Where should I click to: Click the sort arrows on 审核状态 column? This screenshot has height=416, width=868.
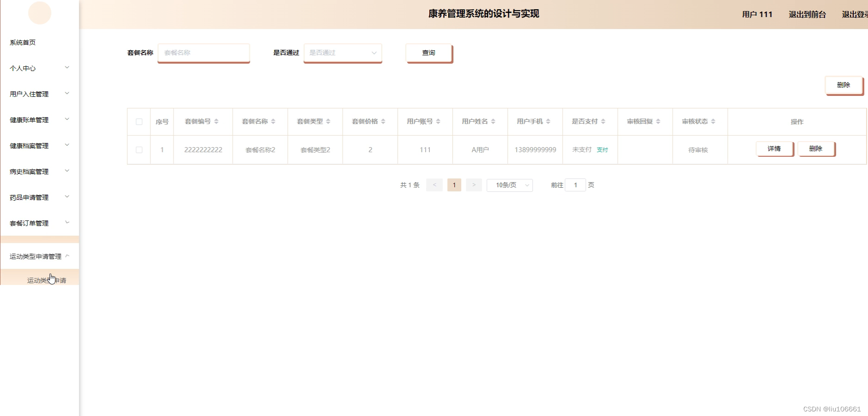714,121
